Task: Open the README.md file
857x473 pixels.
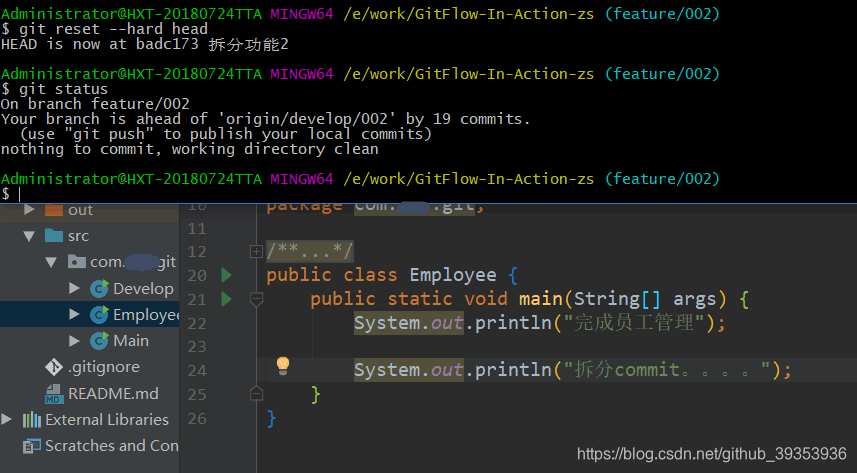Action: click(x=113, y=394)
